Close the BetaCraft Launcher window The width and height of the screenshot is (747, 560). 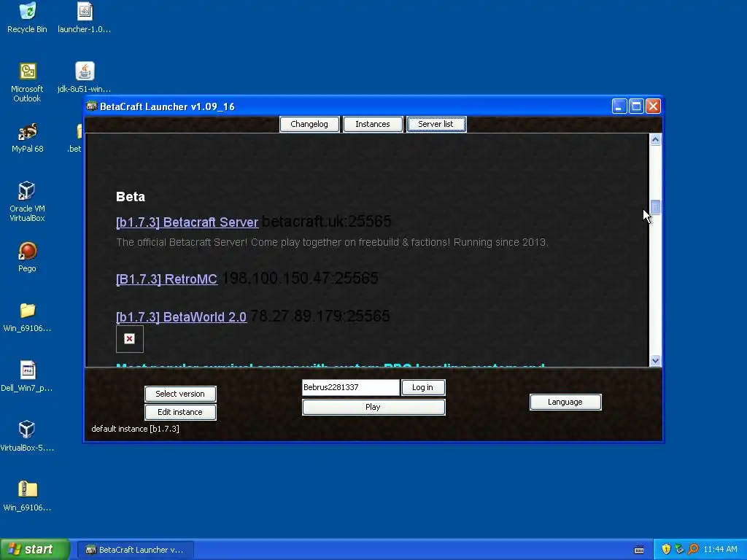[x=653, y=106]
